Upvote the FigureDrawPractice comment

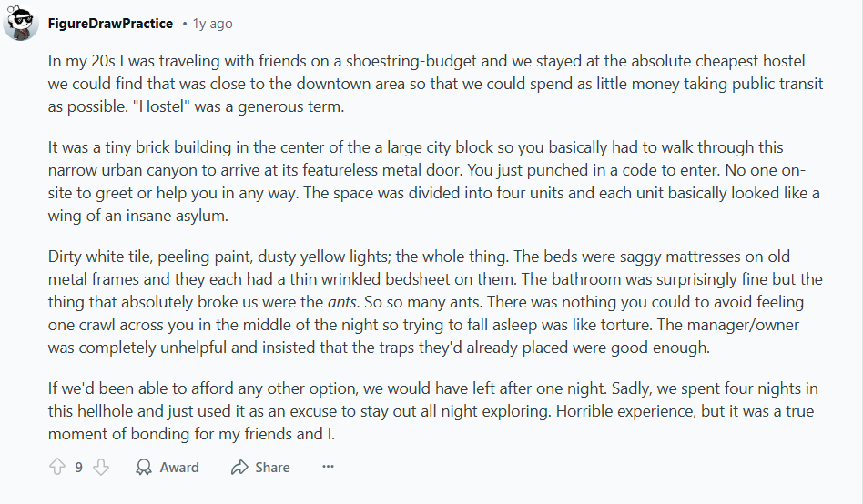pyautogui.click(x=56, y=467)
